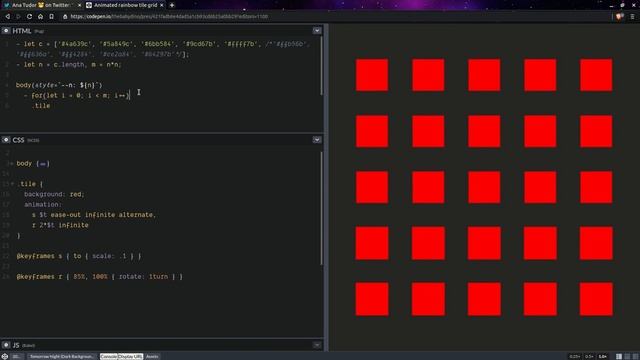The image size is (640, 360).
Task: Click the CSS editor vertical scrollbar
Action: pos(322,208)
